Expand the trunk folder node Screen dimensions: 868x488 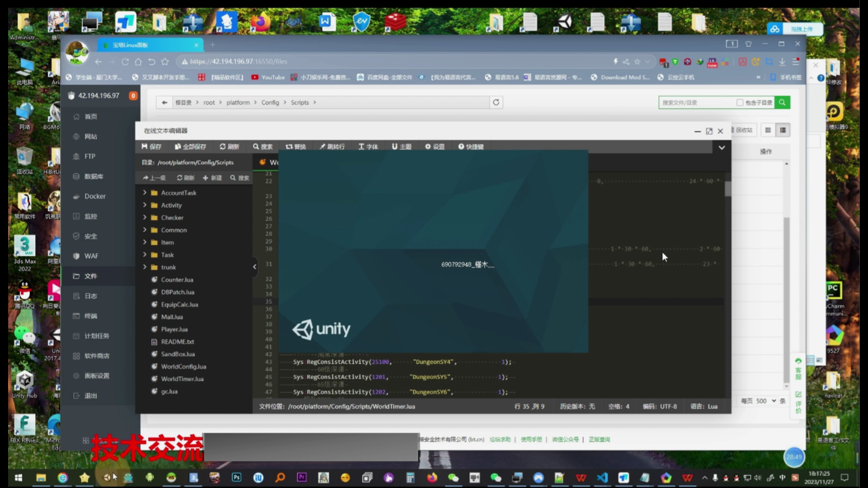tap(145, 267)
